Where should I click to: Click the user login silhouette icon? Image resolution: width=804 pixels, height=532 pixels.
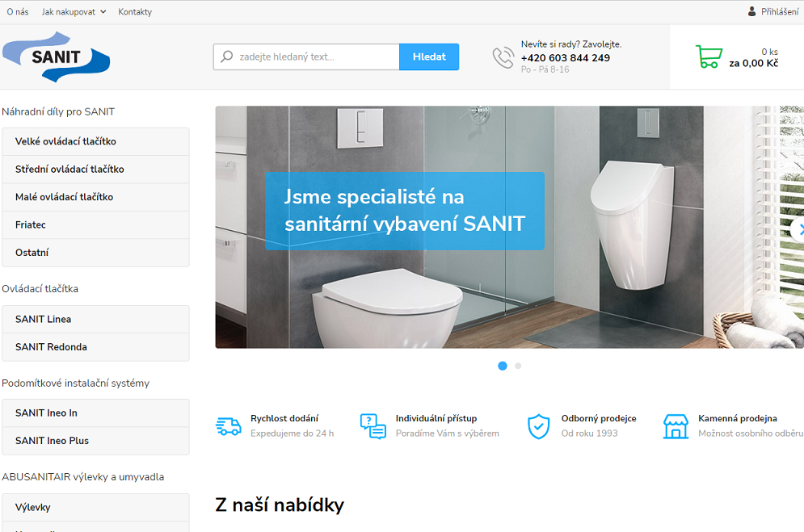click(751, 11)
